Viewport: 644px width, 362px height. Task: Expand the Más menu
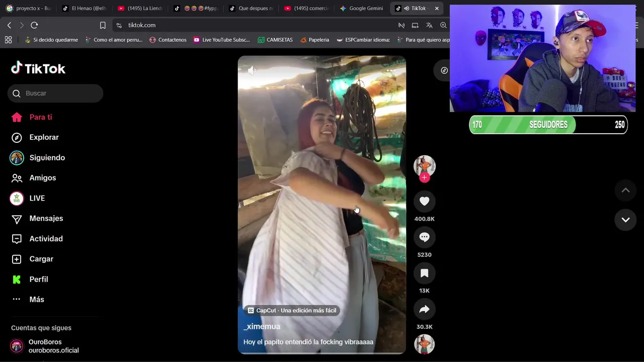click(x=28, y=299)
